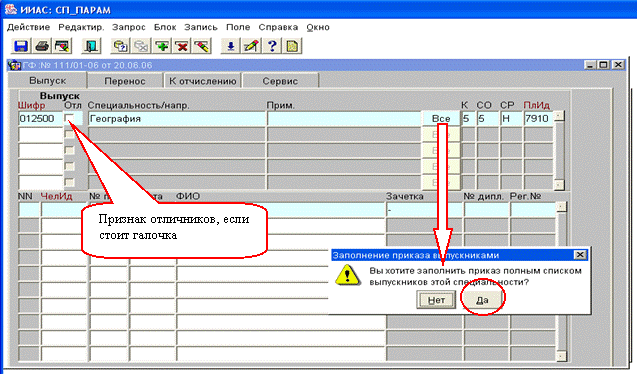
Task: Open the Запрос menu
Action: tap(129, 27)
